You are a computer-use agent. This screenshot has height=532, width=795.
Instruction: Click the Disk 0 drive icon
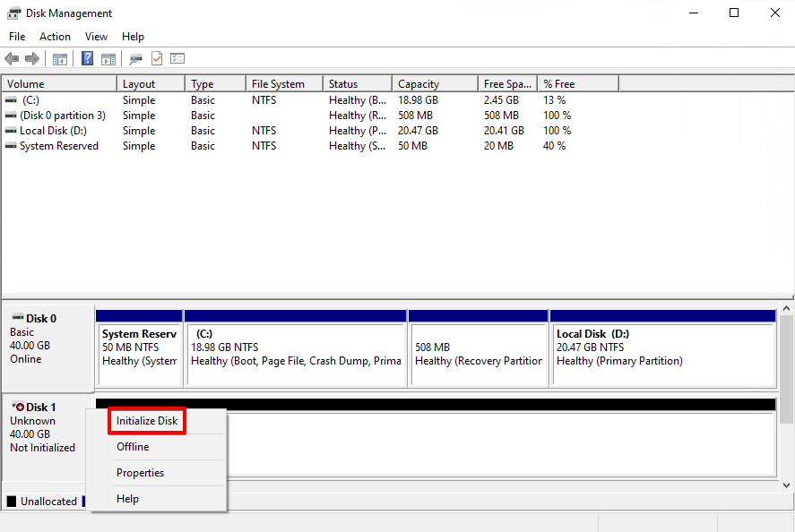pos(18,317)
